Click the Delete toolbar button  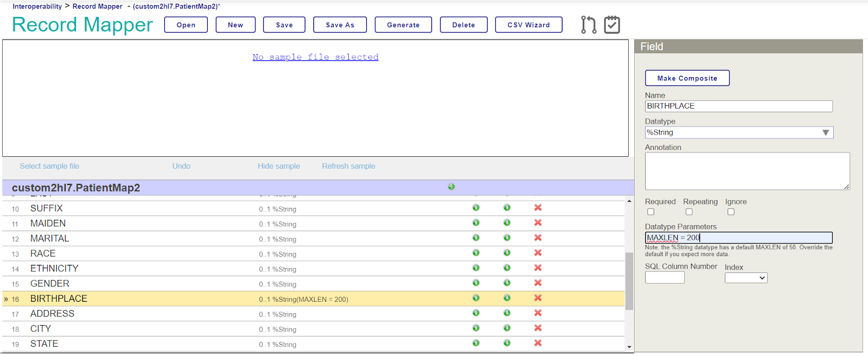[464, 25]
